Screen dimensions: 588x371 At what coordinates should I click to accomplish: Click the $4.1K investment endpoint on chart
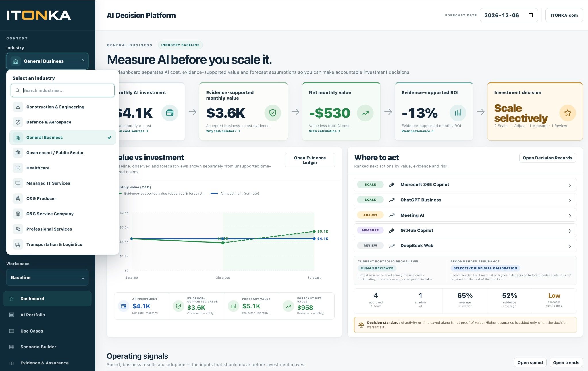(x=314, y=239)
